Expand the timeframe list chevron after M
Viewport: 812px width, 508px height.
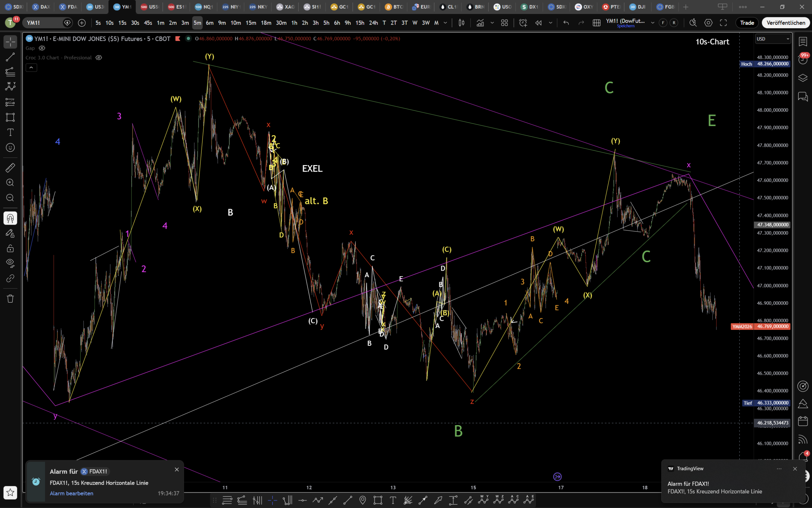[x=445, y=23]
